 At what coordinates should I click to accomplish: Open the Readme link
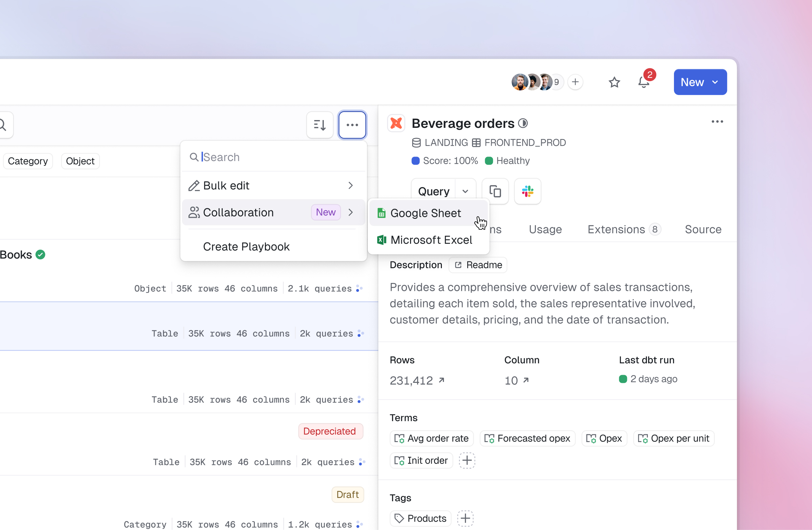(x=478, y=265)
